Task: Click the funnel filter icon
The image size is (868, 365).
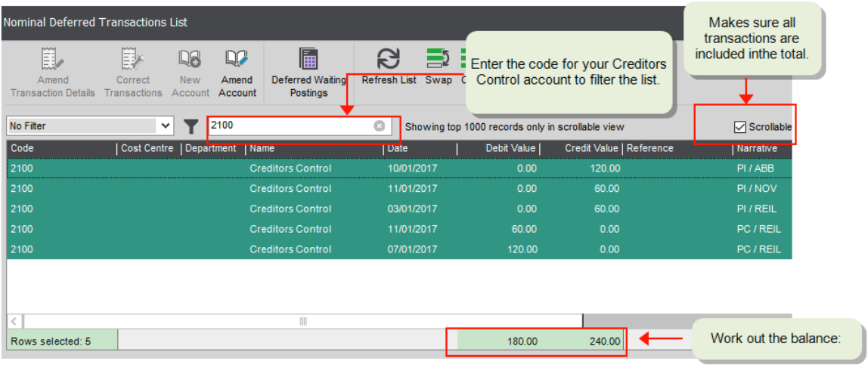Action: click(191, 127)
